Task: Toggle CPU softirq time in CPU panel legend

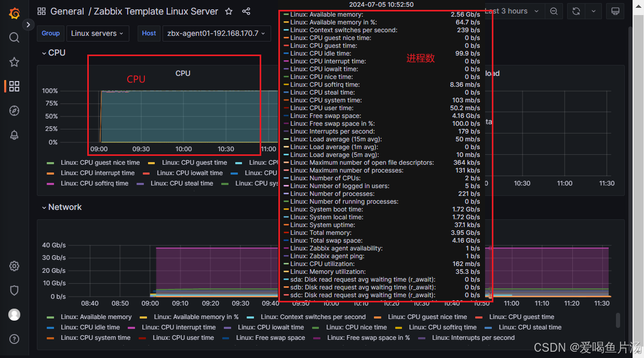Action: [x=95, y=183]
